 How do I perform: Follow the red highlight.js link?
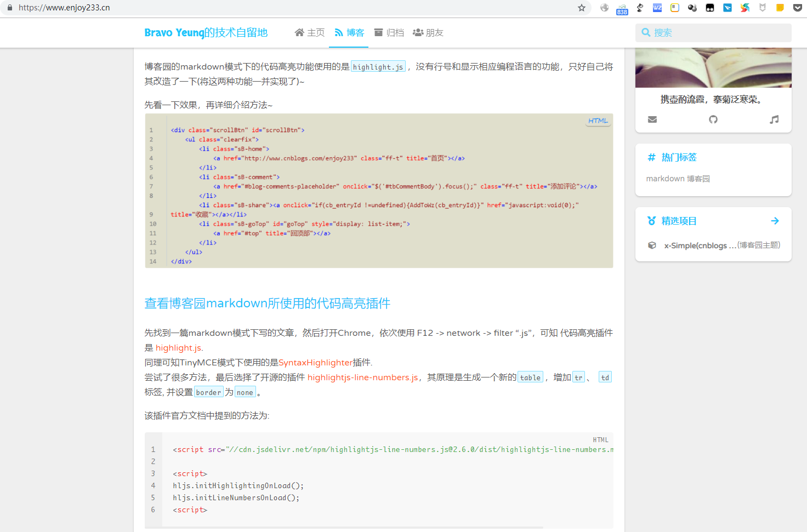[x=179, y=348]
